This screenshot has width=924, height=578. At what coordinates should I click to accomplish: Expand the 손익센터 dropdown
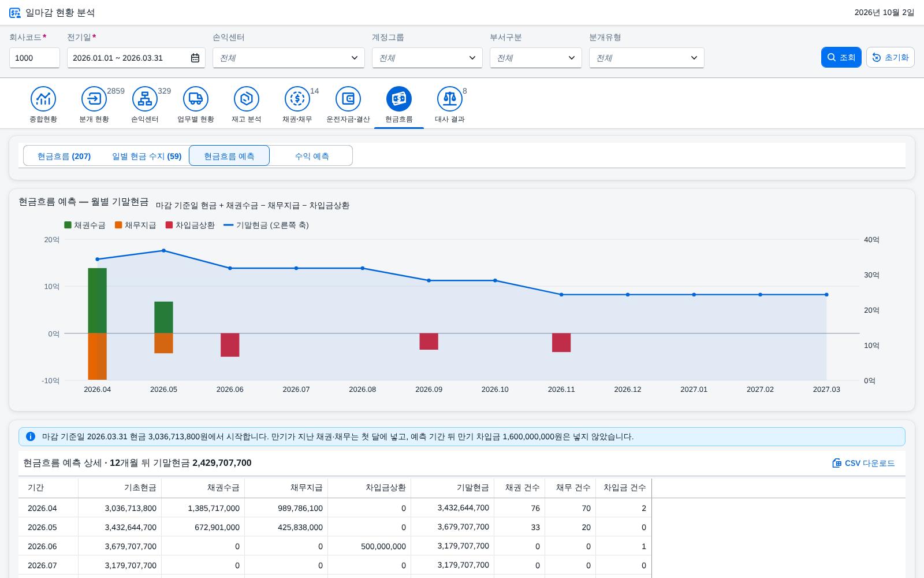[289, 58]
